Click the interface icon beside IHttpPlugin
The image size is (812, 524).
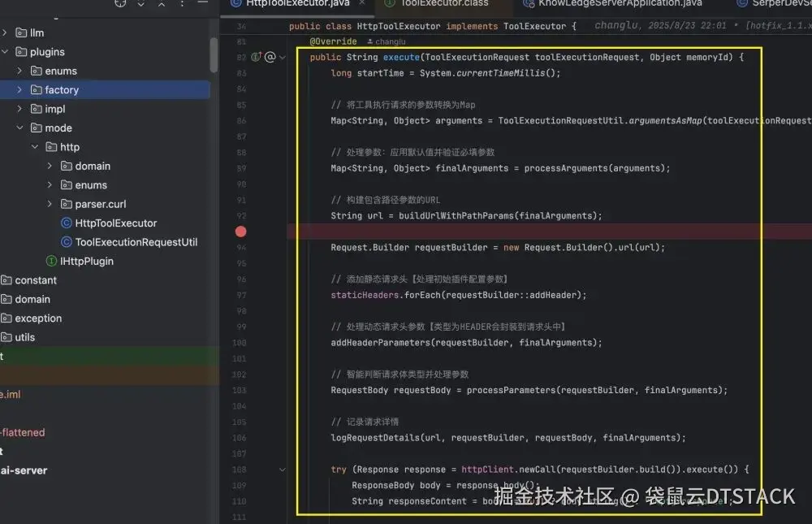click(x=52, y=261)
